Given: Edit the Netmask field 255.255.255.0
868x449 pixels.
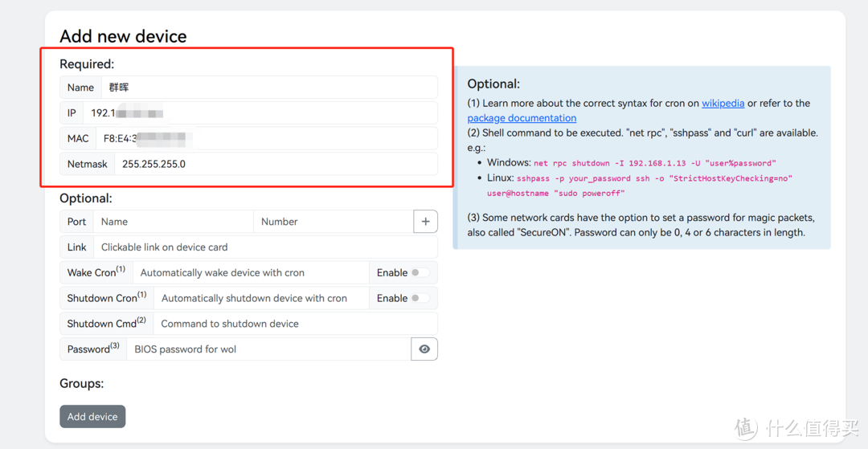Looking at the screenshot, I should pyautogui.click(x=276, y=164).
